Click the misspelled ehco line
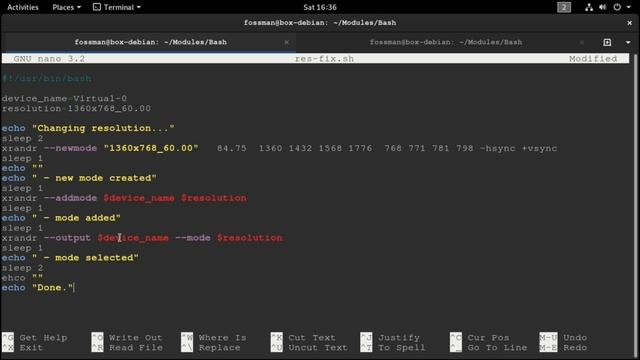This screenshot has width=640, height=360. (x=22, y=278)
